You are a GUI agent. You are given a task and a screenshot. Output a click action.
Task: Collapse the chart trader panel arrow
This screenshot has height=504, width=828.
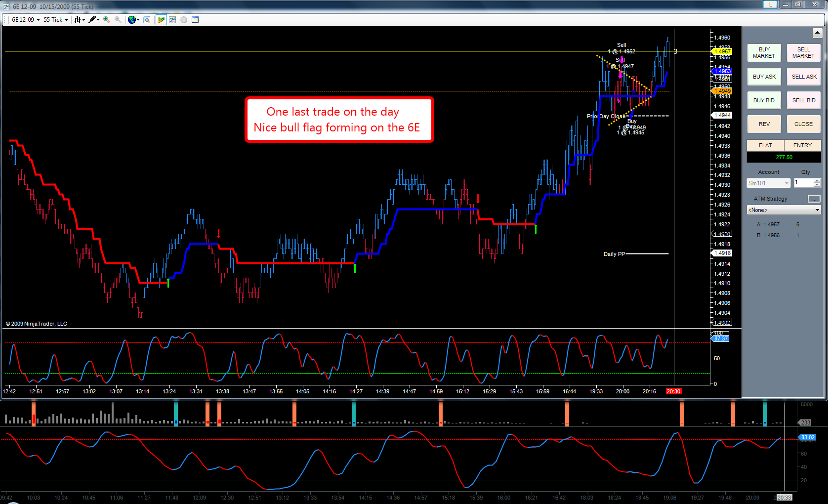(x=817, y=33)
